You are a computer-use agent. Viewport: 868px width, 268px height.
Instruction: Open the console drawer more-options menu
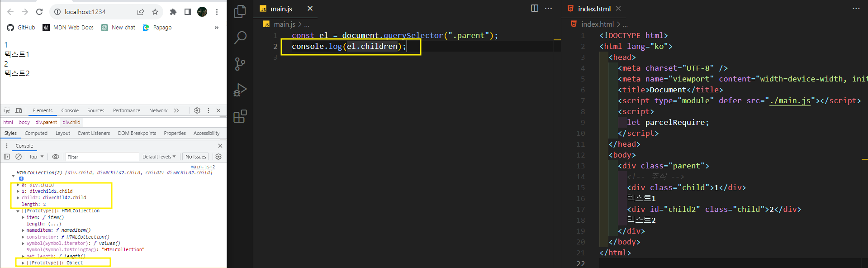7,146
